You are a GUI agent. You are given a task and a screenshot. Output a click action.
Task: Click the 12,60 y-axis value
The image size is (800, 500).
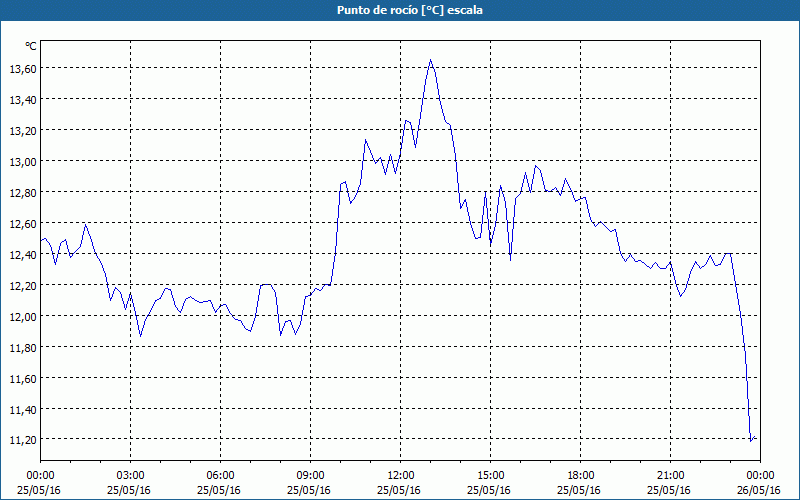(x=22, y=223)
